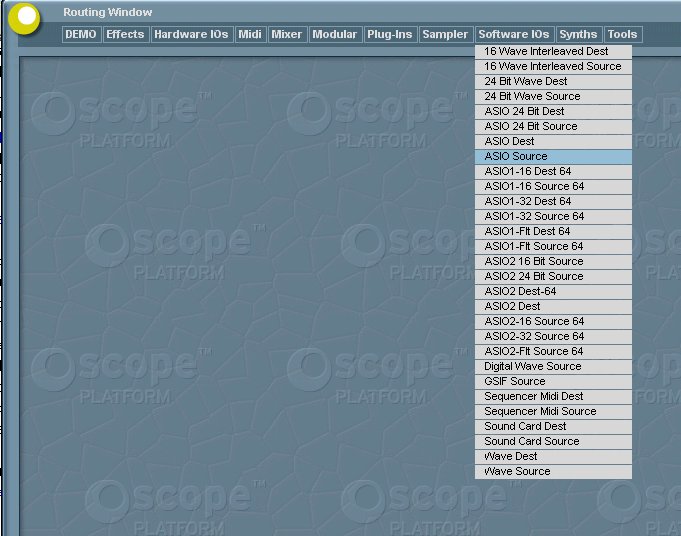Choose ASIO2 24 Bit Source
681x536 pixels.
click(553, 276)
